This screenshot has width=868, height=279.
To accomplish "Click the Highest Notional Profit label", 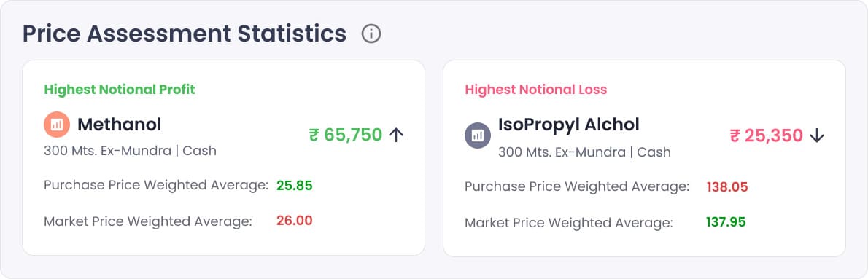I will coord(120,89).
